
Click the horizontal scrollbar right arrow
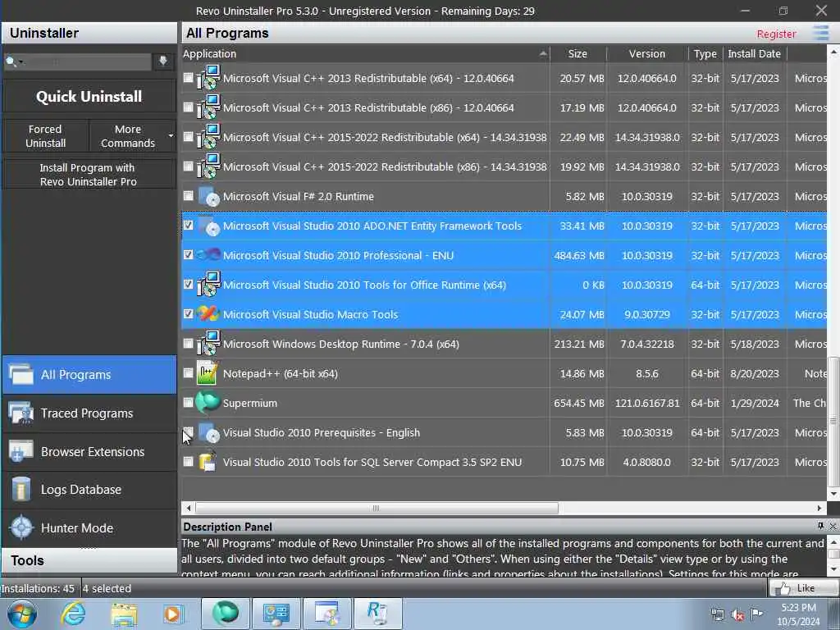click(819, 508)
